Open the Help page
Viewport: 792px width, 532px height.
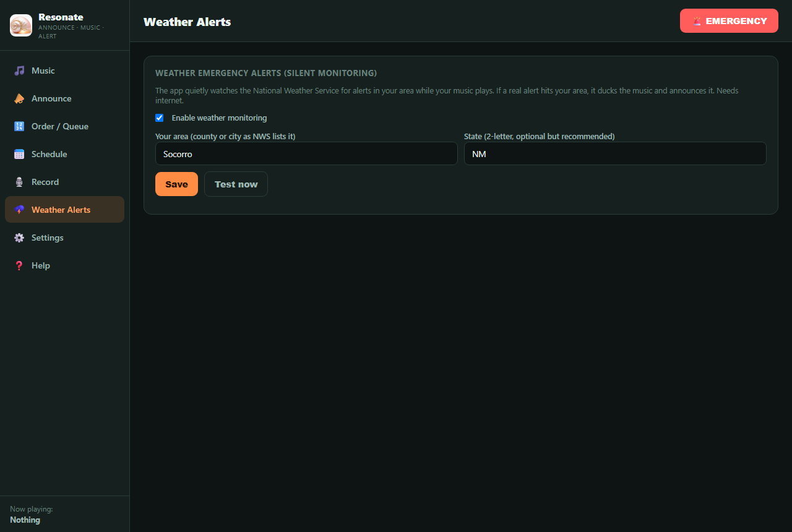(64, 265)
